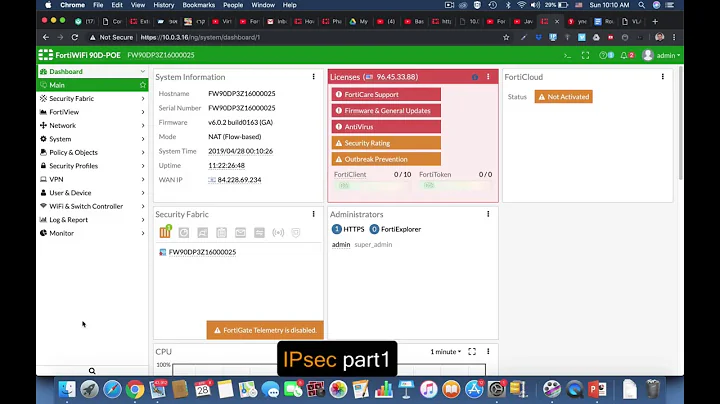
Task: Click the FortiAnalyzer icon in Security Fabric
Action: (x=184, y=233)
